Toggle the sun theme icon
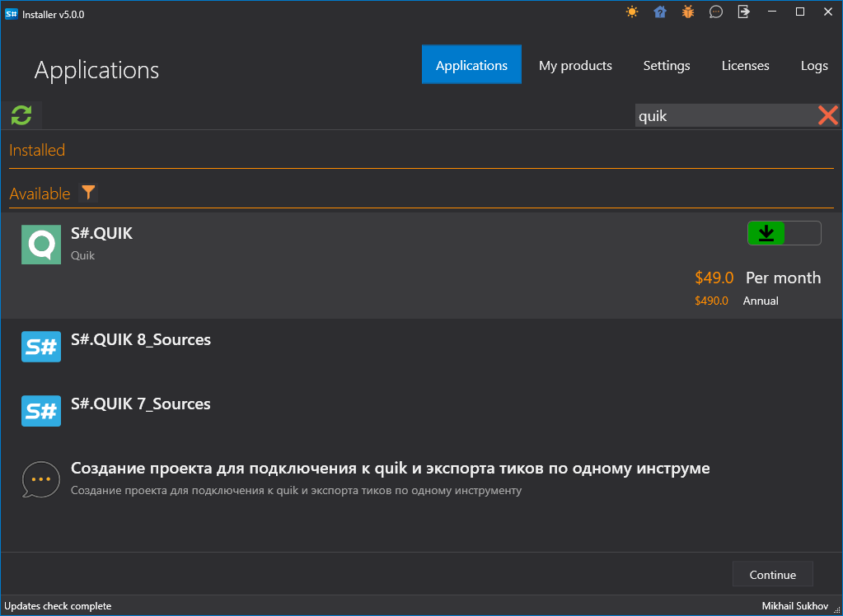843x616 pixels. 632,12
